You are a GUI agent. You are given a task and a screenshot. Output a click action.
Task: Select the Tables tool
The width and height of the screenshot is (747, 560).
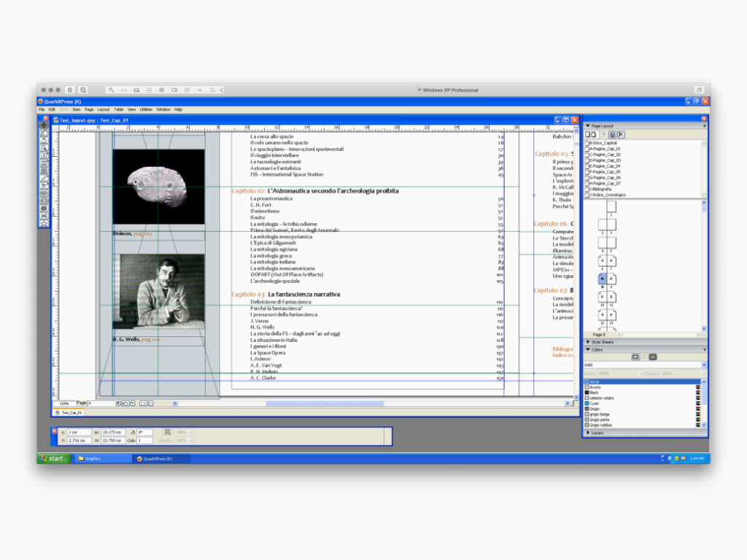pos(44,171)
